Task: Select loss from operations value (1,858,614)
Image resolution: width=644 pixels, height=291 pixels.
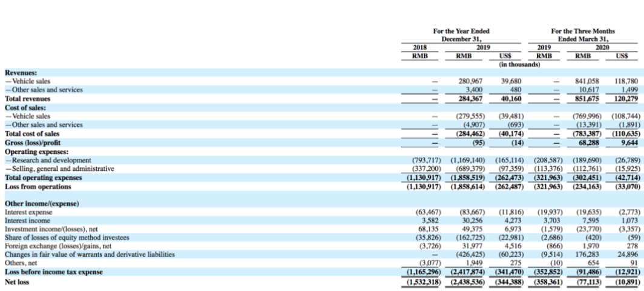Action: pos(467,187)
